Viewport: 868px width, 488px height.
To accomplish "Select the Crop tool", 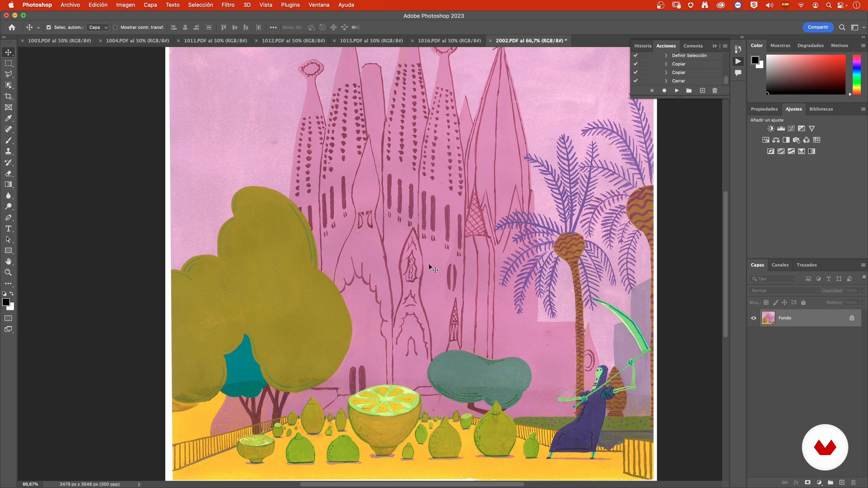I will click(8, 96).
